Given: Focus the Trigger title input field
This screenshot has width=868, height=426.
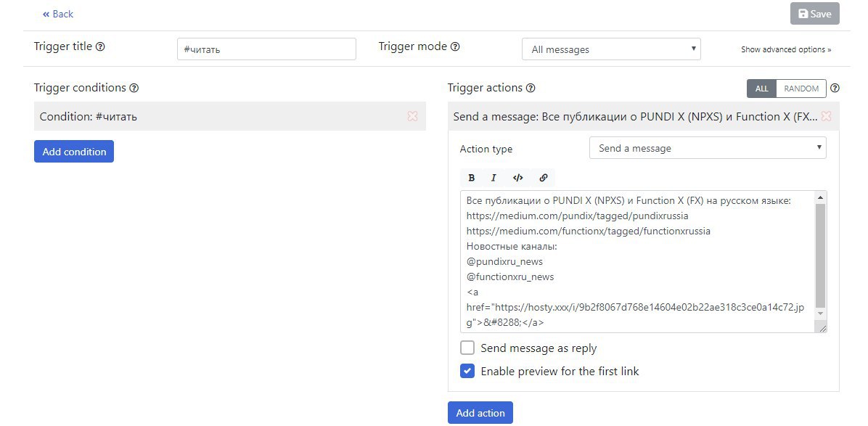Looking at the screenshot, I should (x=266, y=49).
